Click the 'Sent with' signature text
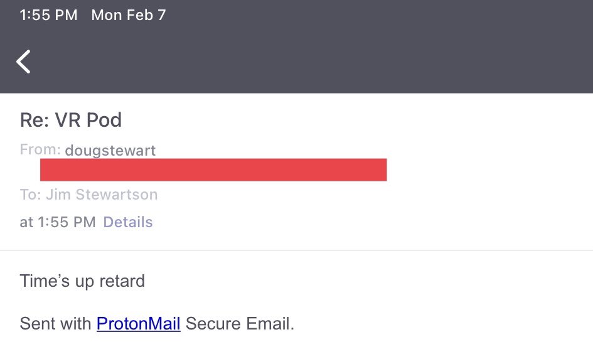593x364 pixels. click(x=56, y=324)
